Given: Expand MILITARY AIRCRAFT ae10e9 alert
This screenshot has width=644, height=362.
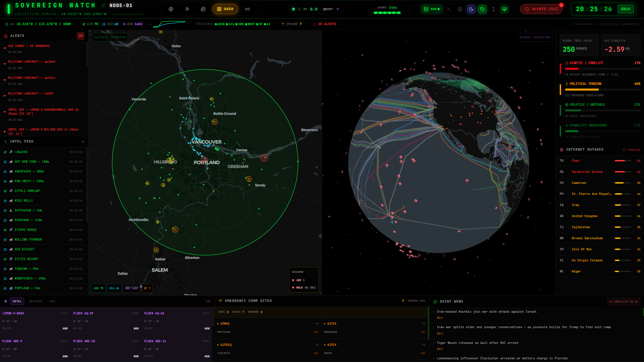Looking at the screenshot, I should (44, 65).
